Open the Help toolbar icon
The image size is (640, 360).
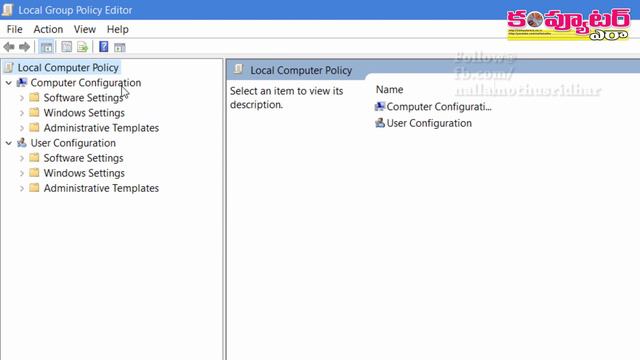(x=104, y=47)
